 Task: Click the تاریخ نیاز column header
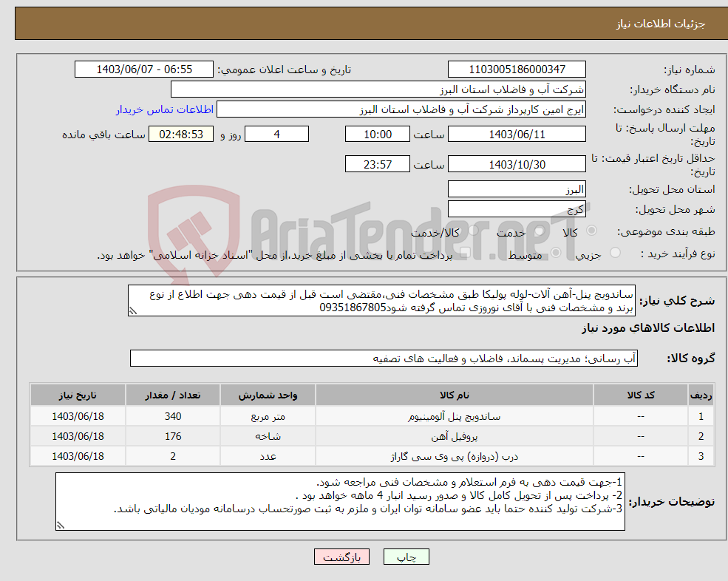click(78, 395)
